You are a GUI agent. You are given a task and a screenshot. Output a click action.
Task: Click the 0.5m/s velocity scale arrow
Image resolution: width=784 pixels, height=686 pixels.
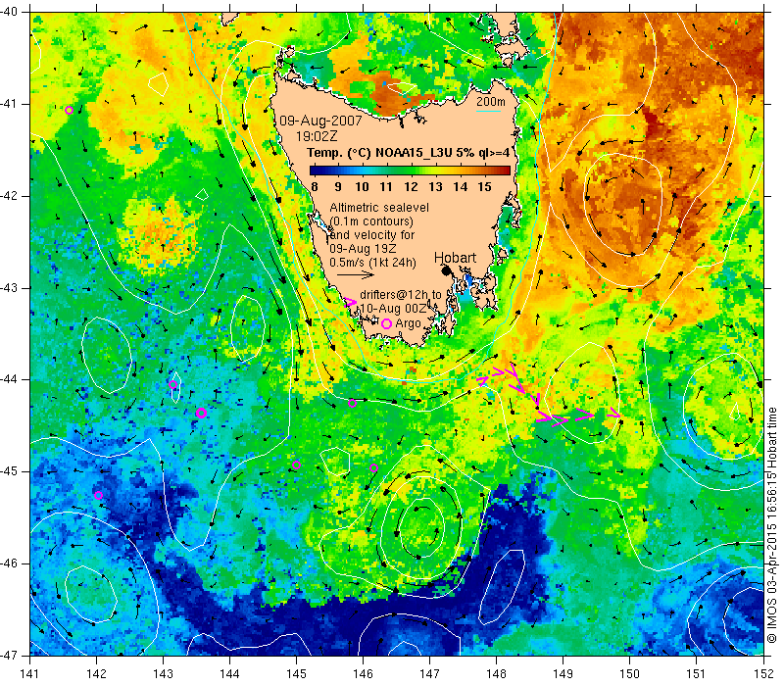point(356,274)
